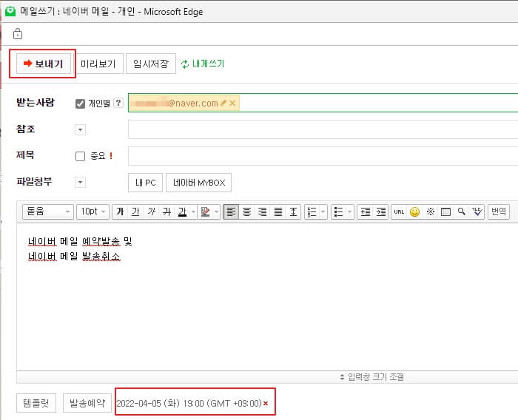The height and width of the screenshot is (420, 518).
Task: Attach a file from 네이버 MYBOX
Action: pyautogui.click(x=198, y=183)
